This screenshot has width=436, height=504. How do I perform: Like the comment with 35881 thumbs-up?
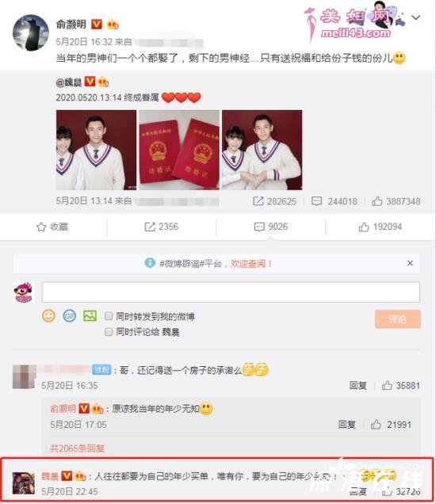coord(387,385)
